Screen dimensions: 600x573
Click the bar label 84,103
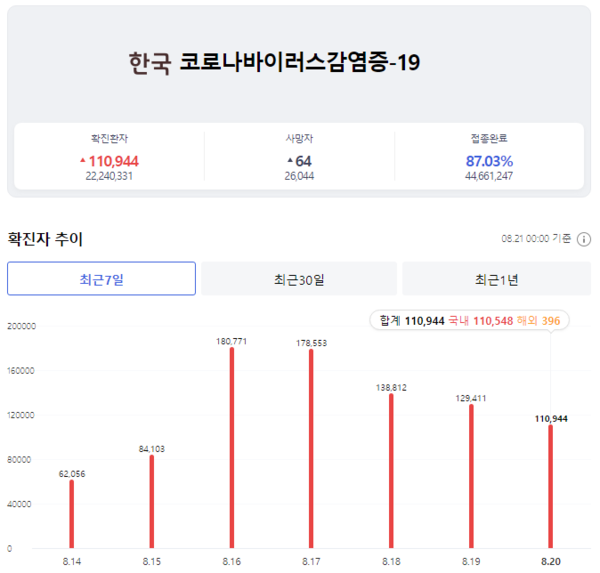[152, 449]
